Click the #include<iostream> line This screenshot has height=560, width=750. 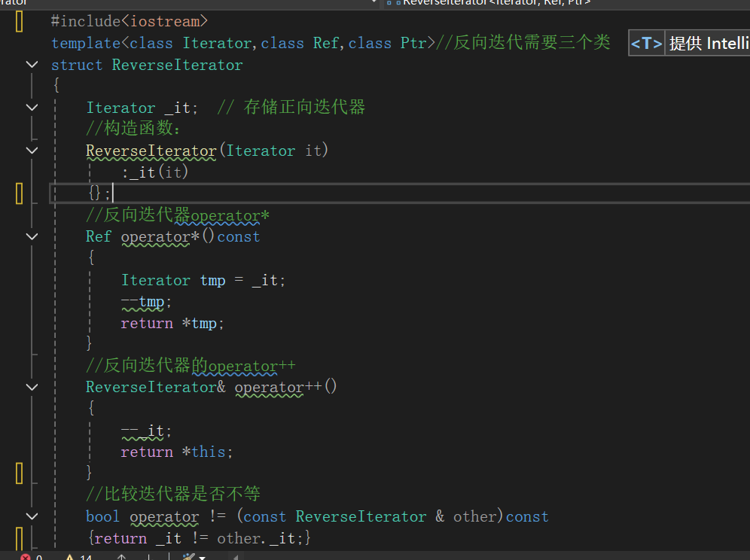point(130,22)
